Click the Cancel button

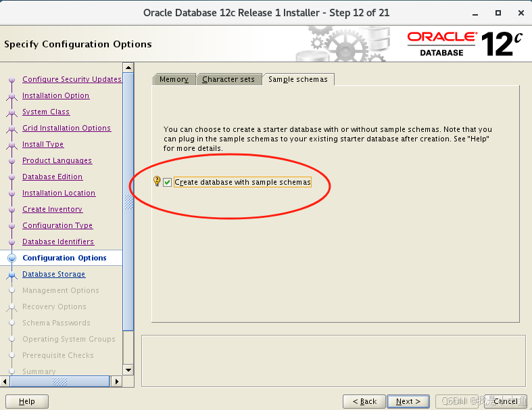pyautogui.click(x=505, y=401)
